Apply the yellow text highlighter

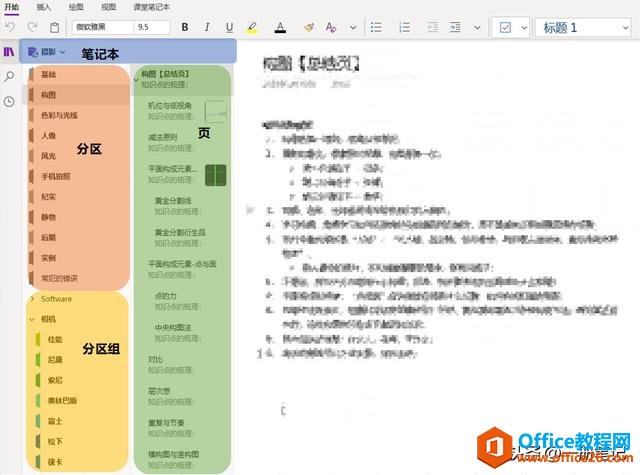252,27
